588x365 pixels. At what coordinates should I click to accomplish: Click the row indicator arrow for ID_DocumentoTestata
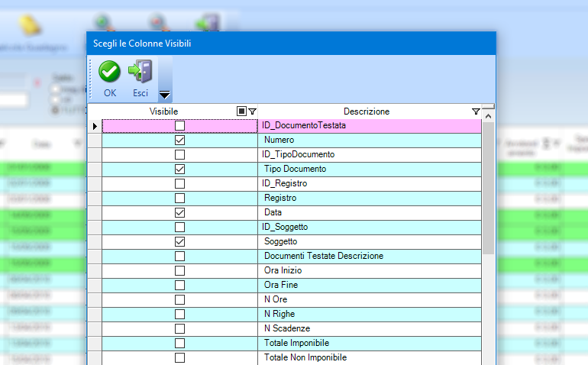95,126
